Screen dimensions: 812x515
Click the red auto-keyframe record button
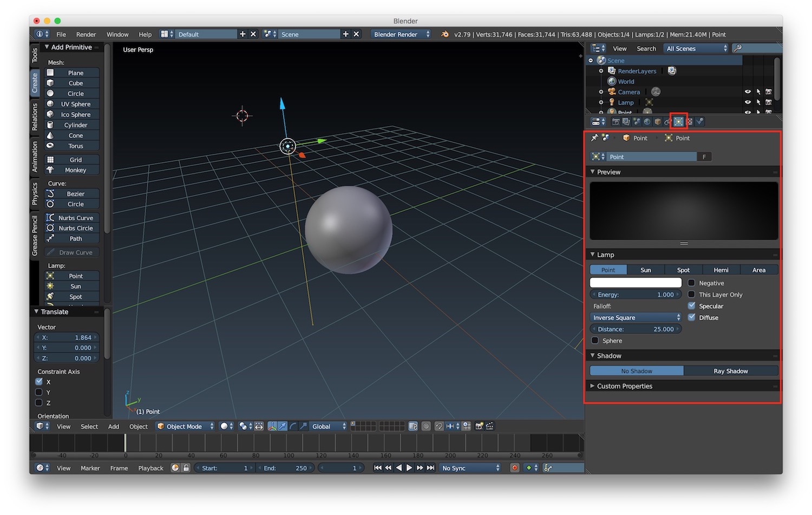(x=515, y=468)
